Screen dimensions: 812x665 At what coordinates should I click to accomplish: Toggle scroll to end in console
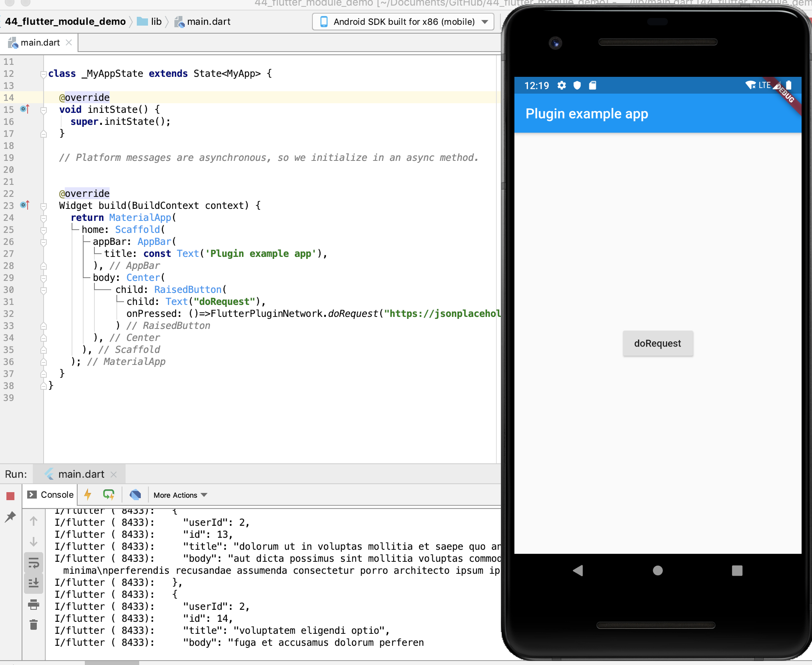[x=34, y=583]
